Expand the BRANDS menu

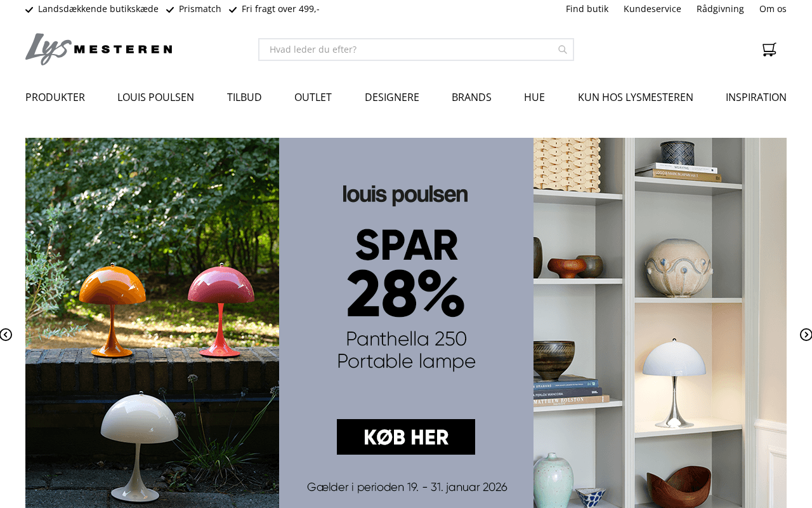pyautogui.click(x=471, y=97)
